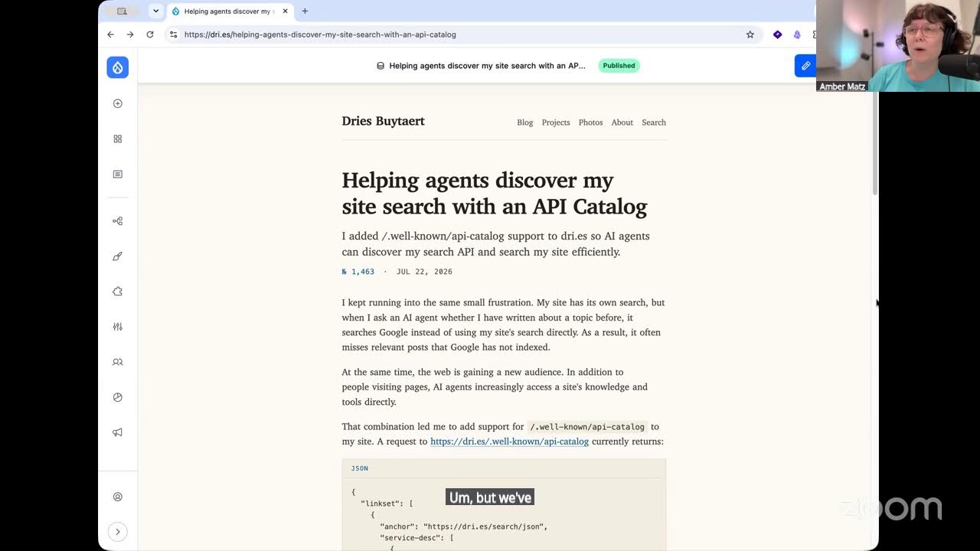The height and width of the screenshot is (551, 980).
Task: Click the Published status badge
Action: pyautogui.click(x=619, y=66)
